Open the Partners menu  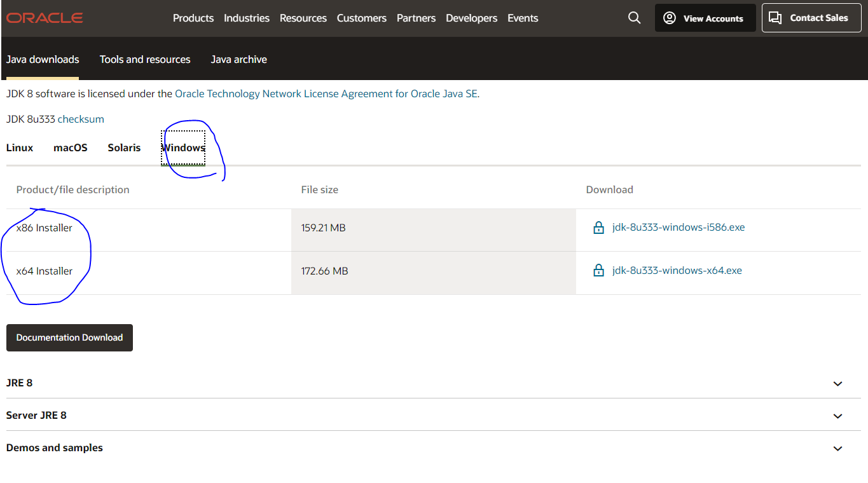pyautogui.click(x=416, y=18)
